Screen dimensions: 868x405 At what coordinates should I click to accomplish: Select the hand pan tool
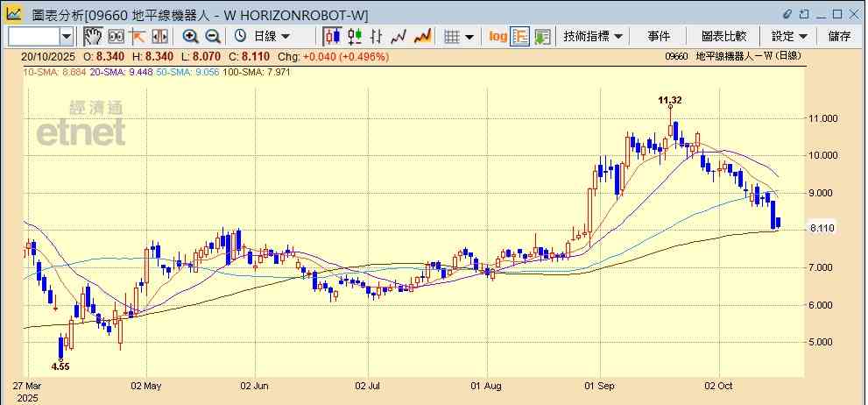coord(93,36)
